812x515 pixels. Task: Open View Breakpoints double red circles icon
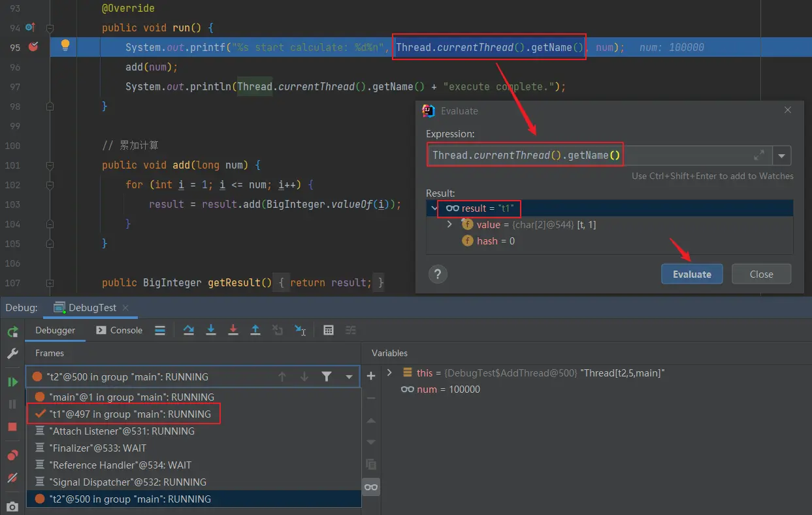(x=12, y=456)
